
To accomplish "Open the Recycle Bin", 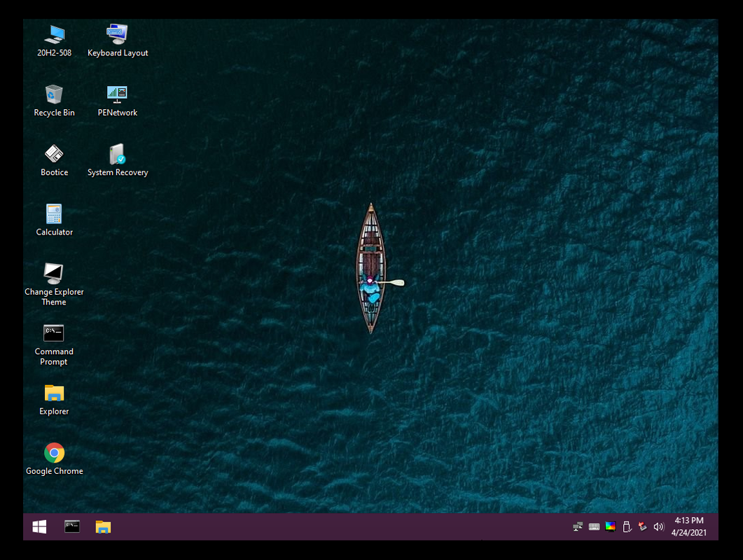I will pos(54,100).
